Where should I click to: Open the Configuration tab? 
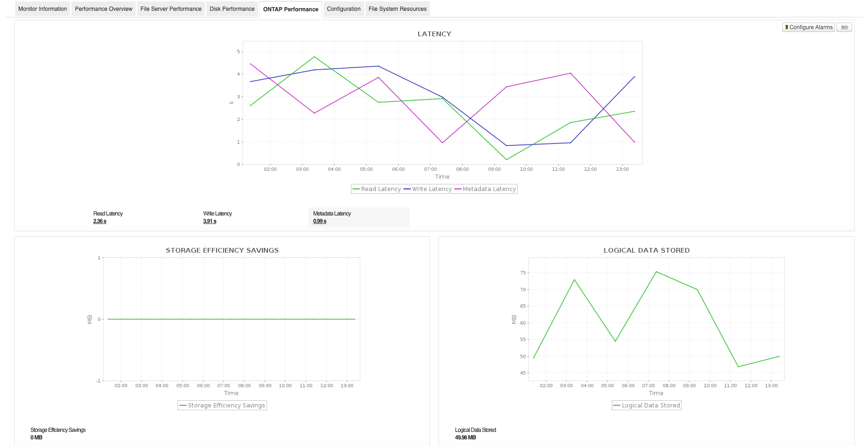[x=344, y=9]
